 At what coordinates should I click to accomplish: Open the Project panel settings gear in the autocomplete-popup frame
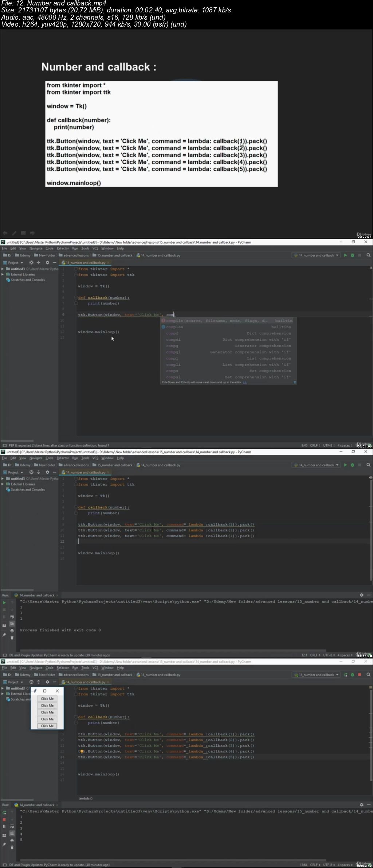click(47, 263)
